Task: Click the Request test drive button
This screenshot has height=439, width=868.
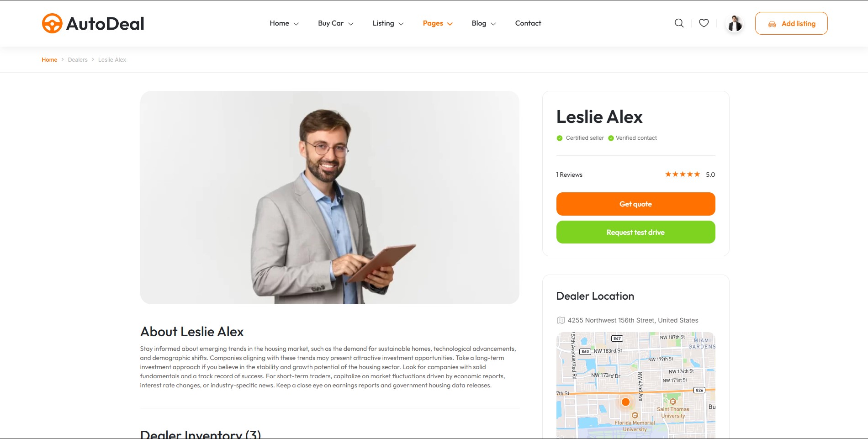Action: tap(635, 232)
